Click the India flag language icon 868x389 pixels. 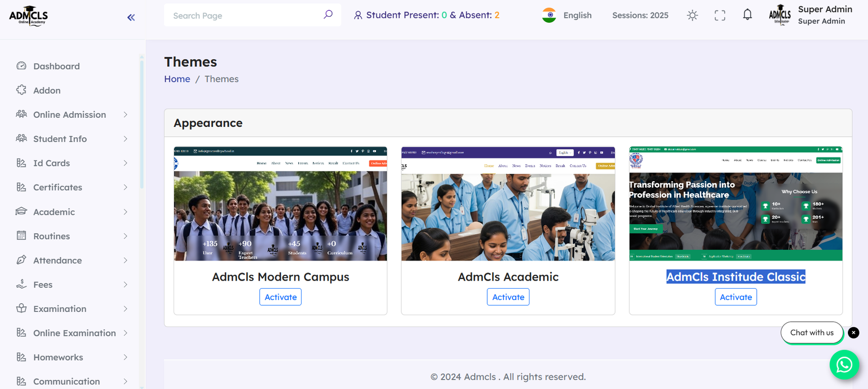(549, 15)
